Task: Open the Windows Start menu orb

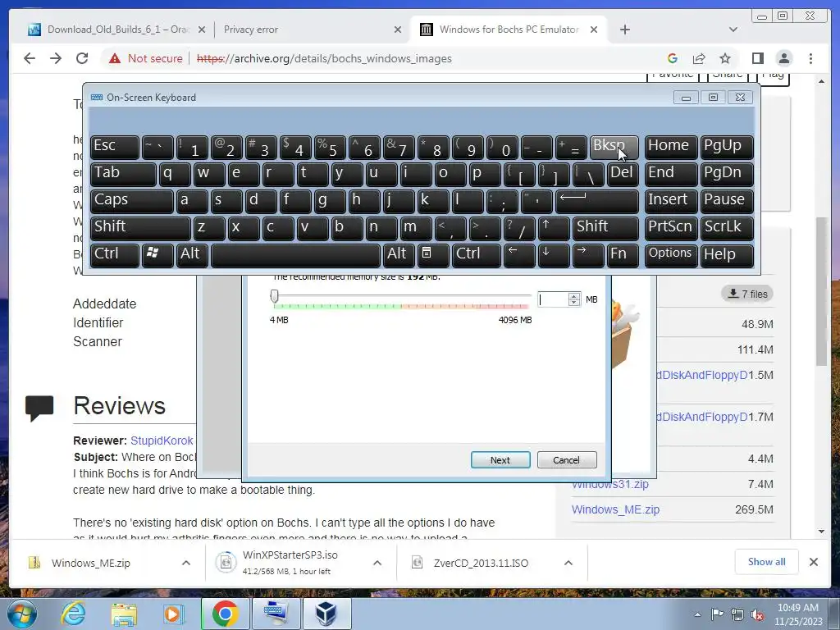Action: click(x=22, y=614)
